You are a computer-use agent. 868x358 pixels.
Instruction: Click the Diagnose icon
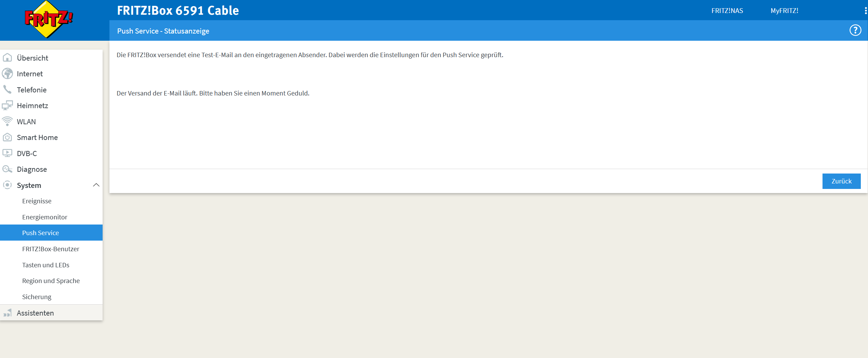[x=7, y=169]
